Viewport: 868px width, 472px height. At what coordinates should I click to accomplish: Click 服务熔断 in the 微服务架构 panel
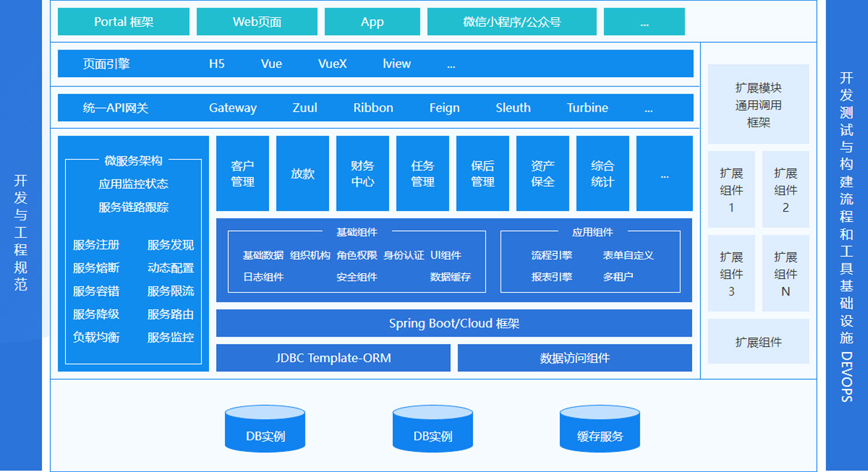point(96,268)
